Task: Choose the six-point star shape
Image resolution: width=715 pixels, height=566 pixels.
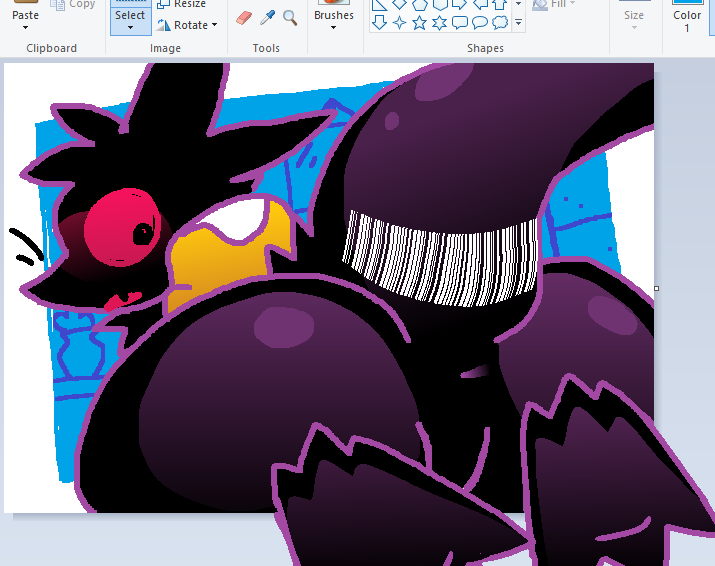Action: [439, 22]
